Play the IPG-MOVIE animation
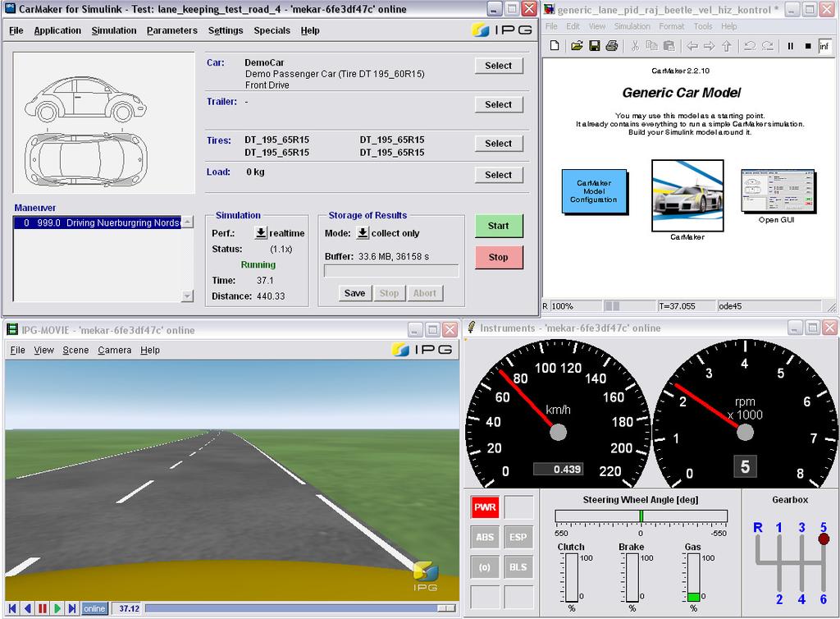Screen dimensions: 840x619 click(57, 608)
